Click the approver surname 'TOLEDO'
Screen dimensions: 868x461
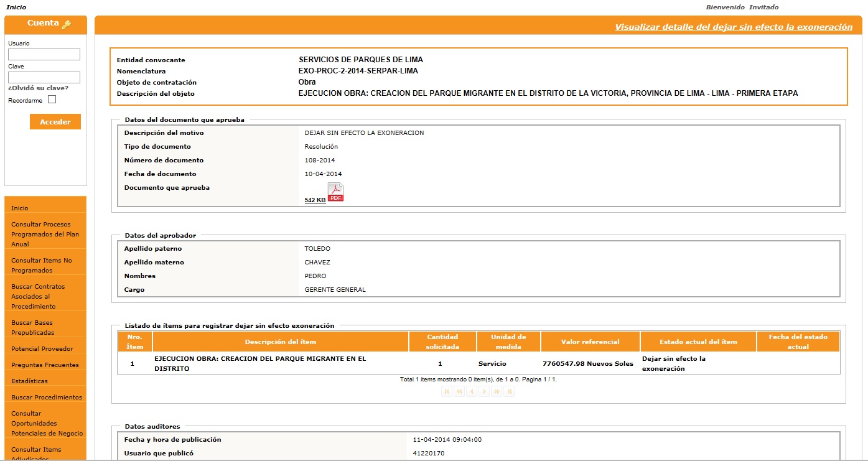[x=317, y=249]
